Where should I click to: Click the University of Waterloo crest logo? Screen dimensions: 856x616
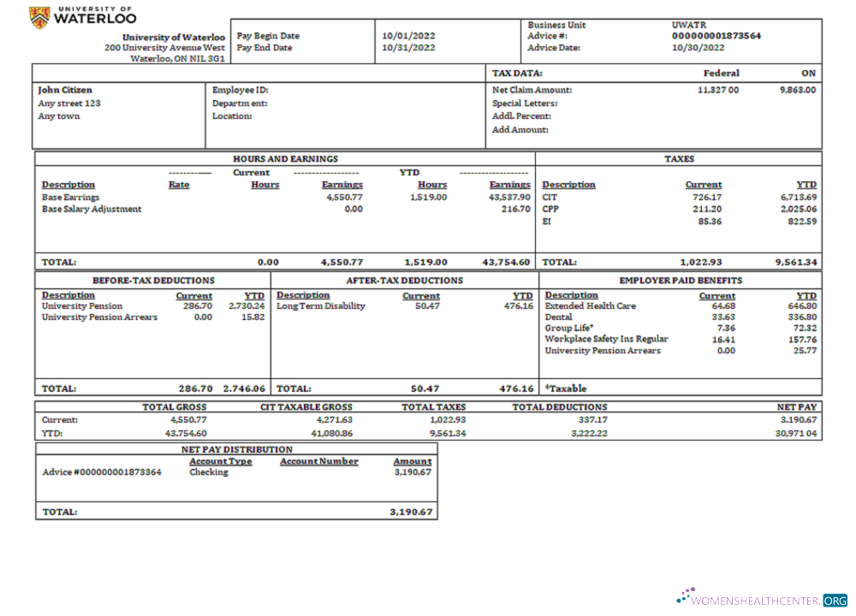click(38, 17)
